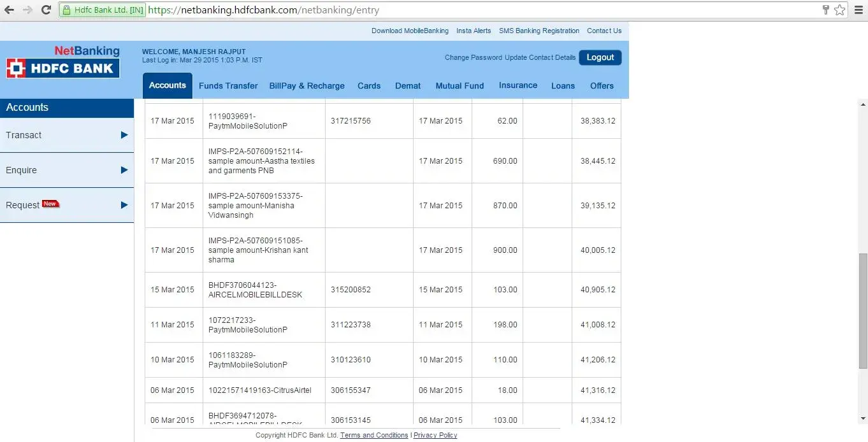This screenshot has height=442, width=868.
Task: Click the browser reload page icon
Action: (x=46, y=10)
